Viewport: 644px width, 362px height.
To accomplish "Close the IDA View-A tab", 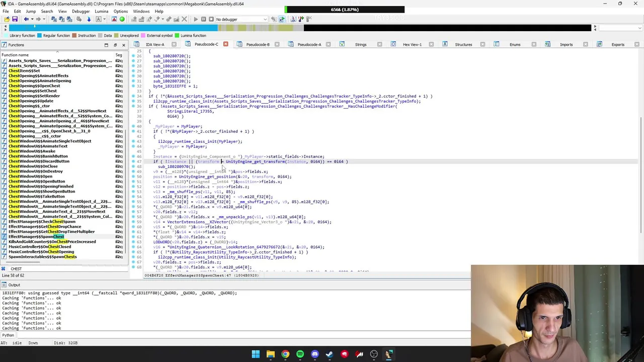I will (174, 44).
